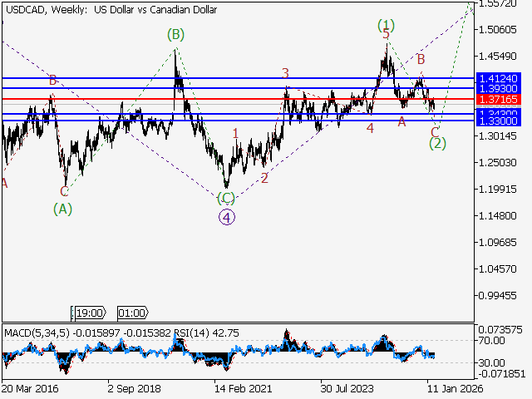Viewport: 532px width, 399px height.
Task: Click the blue 1.39300 price level label
Action: (499, 87)
